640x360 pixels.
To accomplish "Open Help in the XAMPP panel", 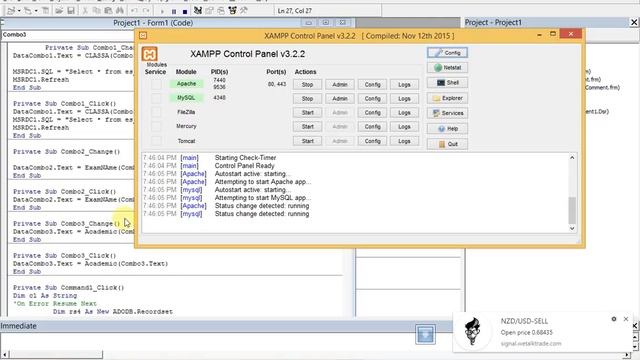I will point(447,129).
